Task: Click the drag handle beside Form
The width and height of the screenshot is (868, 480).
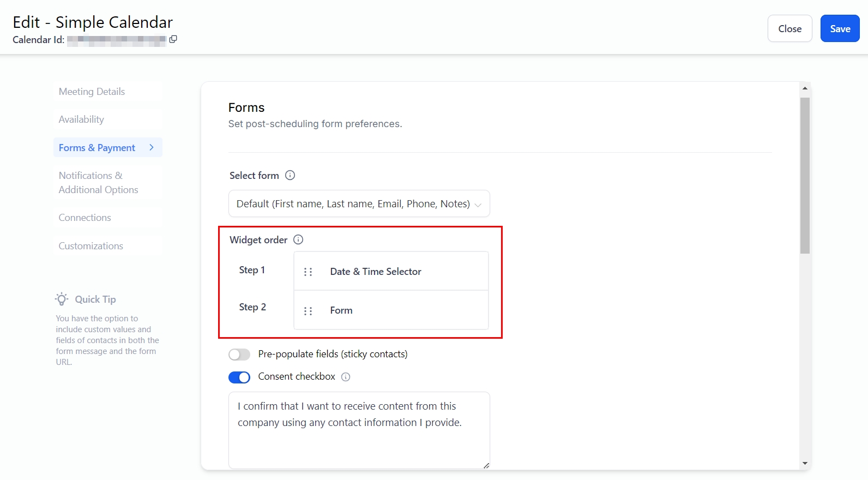Action: (x=308, y=311)
